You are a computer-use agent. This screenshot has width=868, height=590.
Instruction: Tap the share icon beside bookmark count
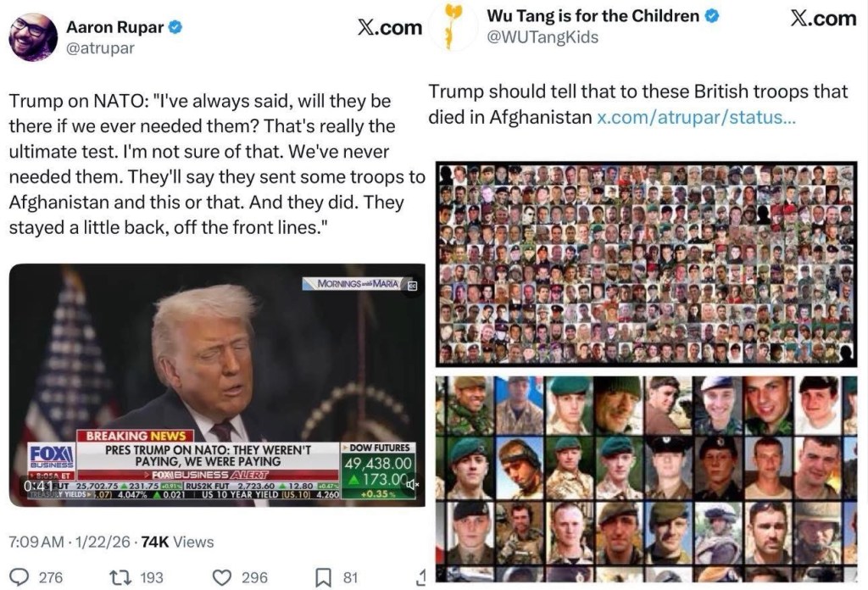coord(420,577)
